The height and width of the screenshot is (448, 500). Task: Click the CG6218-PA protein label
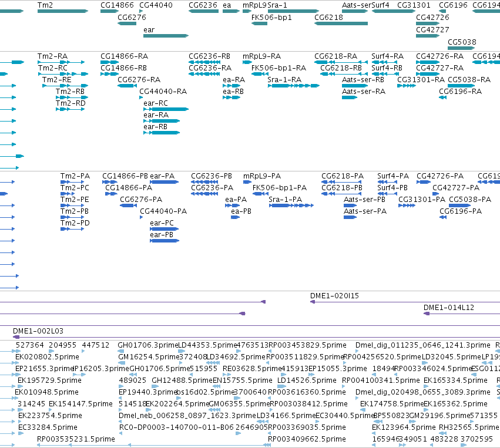[343, 176]
